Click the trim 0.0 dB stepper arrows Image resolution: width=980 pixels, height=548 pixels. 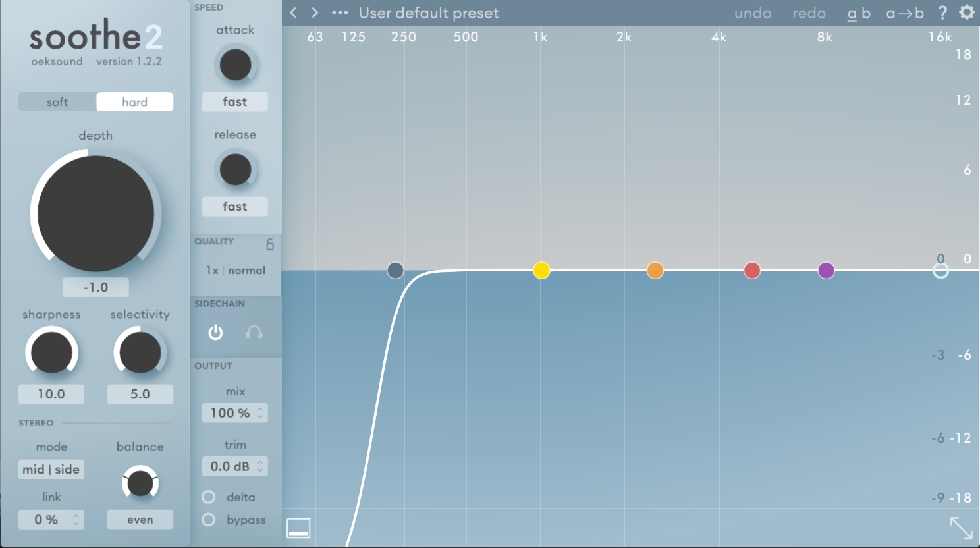(260, 466)
